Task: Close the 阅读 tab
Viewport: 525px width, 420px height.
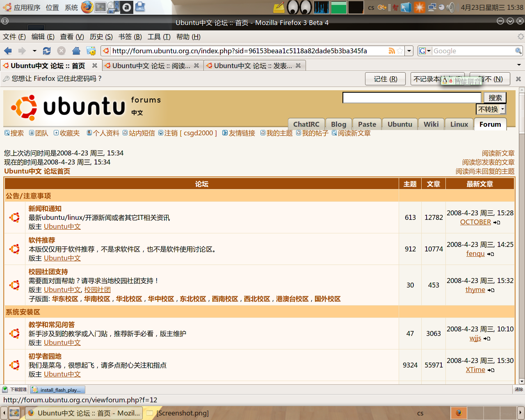Action: click(x=196, y=66)
